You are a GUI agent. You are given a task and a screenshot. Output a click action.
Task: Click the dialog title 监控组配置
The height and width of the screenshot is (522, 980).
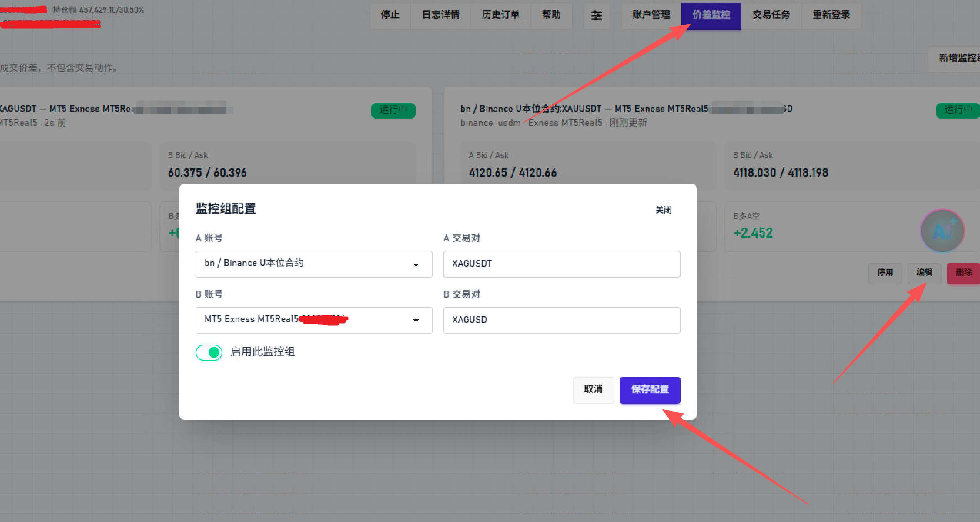[x=226, y=209]
